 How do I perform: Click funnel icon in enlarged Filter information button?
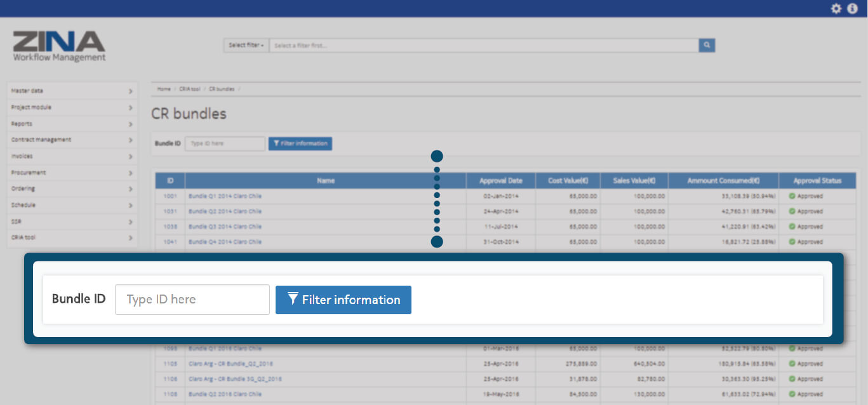click(293, 299)
